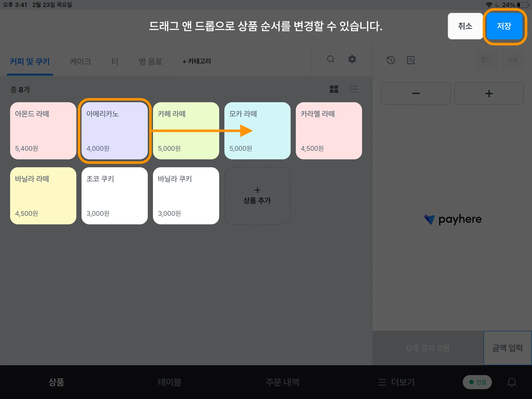The width and height of the screenshot is (532, 399).
Task: Go to the 주문 내역 bottom tab
Action: click(282, 382)
